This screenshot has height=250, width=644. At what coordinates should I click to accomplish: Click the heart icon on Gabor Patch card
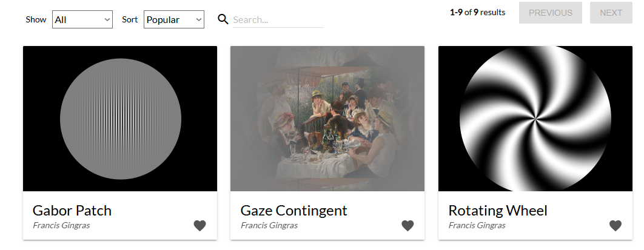[x=200, y=226]
